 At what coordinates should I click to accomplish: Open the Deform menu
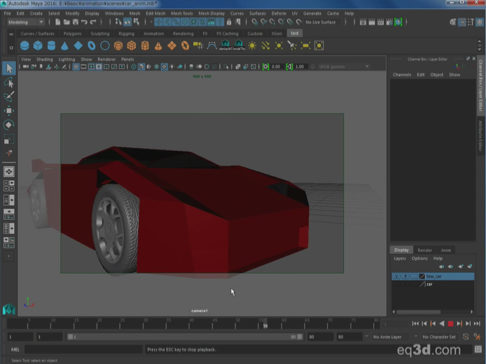[x=279, y=13]
